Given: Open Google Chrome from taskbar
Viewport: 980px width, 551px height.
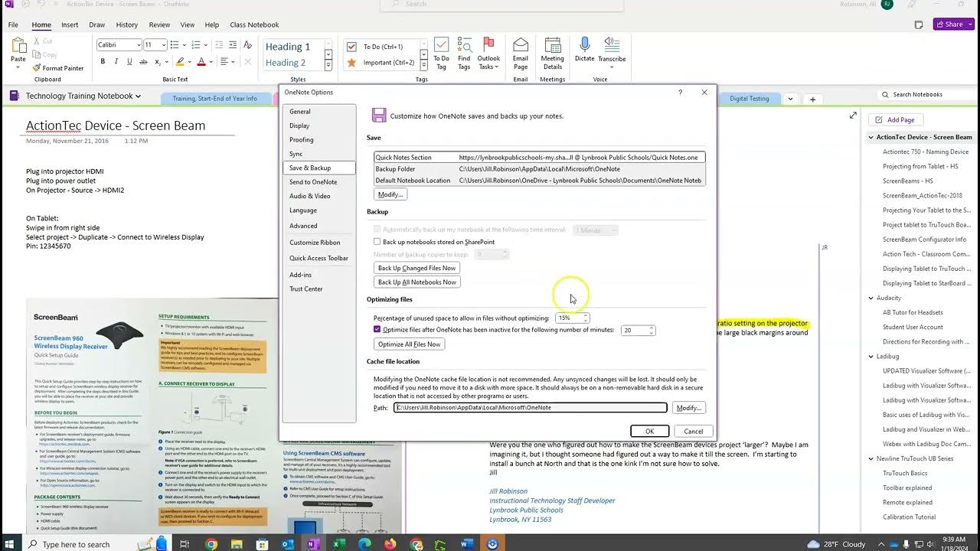Looking at the screenshot, I should pos(211,544).
